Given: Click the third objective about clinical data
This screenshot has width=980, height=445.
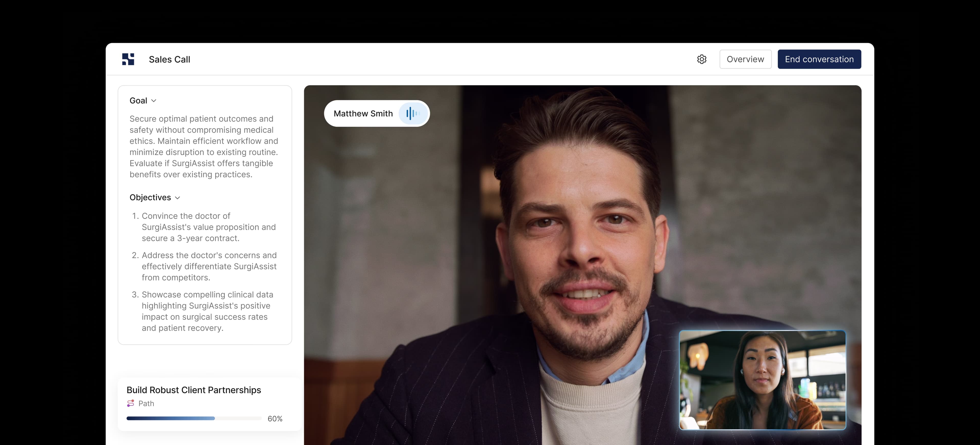Looking at the screenshot, I should [x=207, y=311].
